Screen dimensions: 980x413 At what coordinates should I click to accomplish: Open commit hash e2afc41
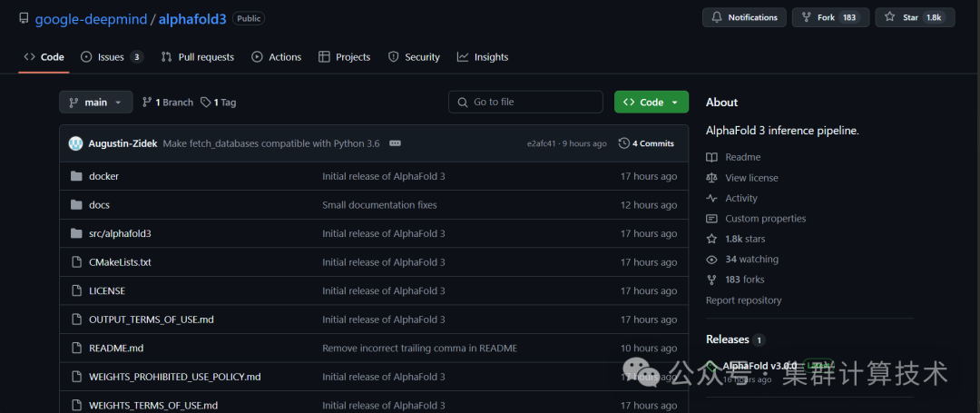pyautogui.click(x=541, y=143)
